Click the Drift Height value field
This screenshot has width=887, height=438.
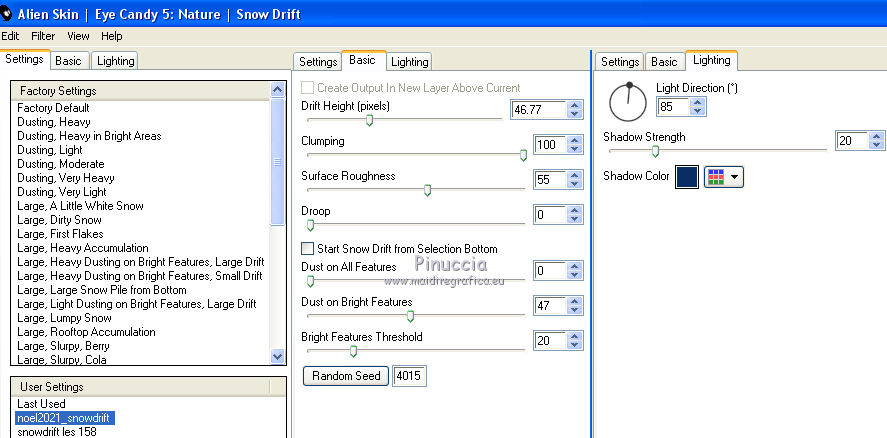click(538, 110)
